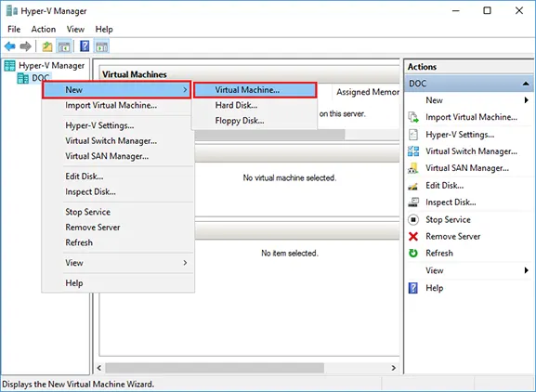Select the Hyper-V Manager root tree node
Viewport: 536px width, 392px height.
(45, 66)
